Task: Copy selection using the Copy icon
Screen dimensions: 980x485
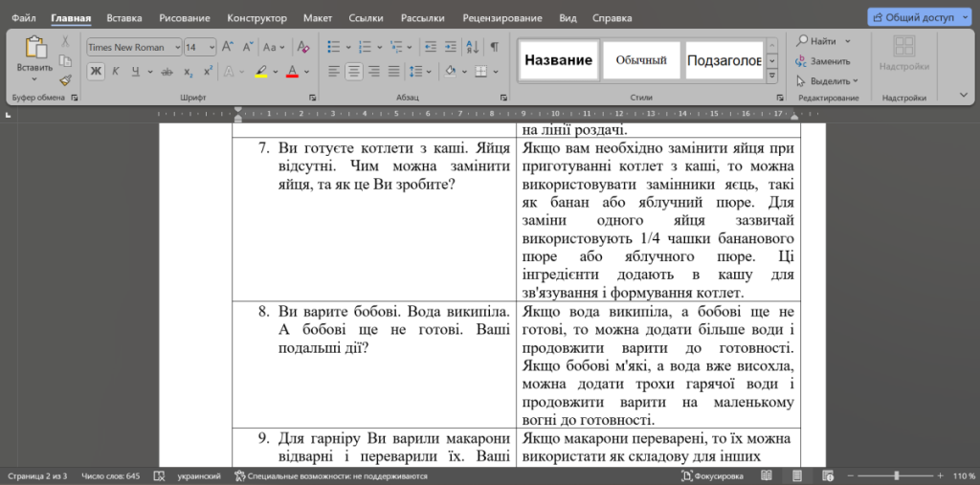Action: pyautogui.click(x=65, y=60)
